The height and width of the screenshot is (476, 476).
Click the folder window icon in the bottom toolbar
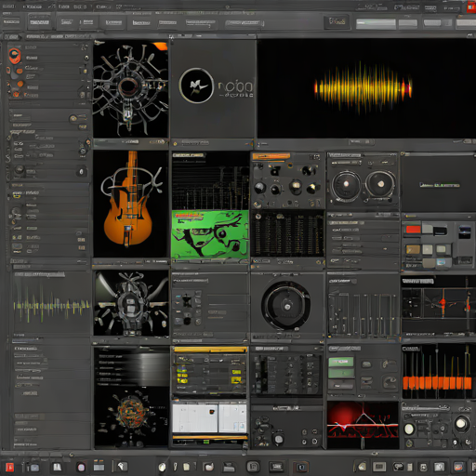99,467
